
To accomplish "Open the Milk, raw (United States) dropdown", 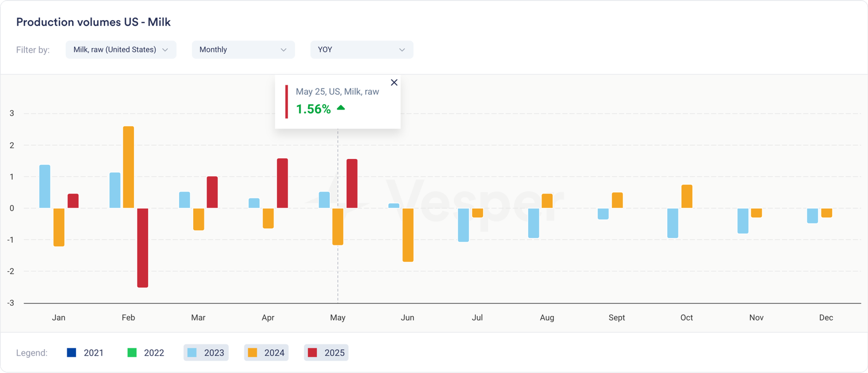I will [x=120, y=49].
